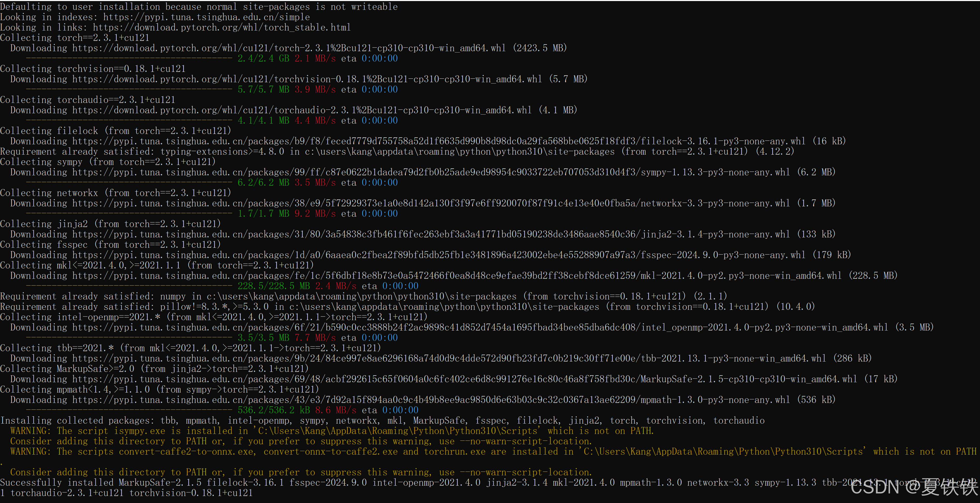This screenshot has width=980, height=503.
Task: Click the networkx-3.3 wheel download URL
Action: pyautogui.click(x=431, y=203)
